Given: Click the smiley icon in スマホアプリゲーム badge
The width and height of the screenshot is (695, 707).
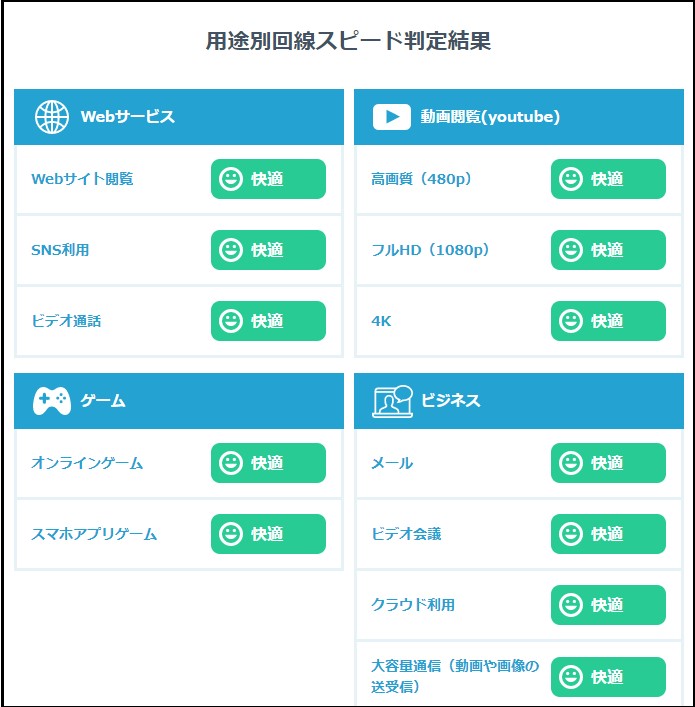Looking at the screenshot, I should tap(231, 534).
